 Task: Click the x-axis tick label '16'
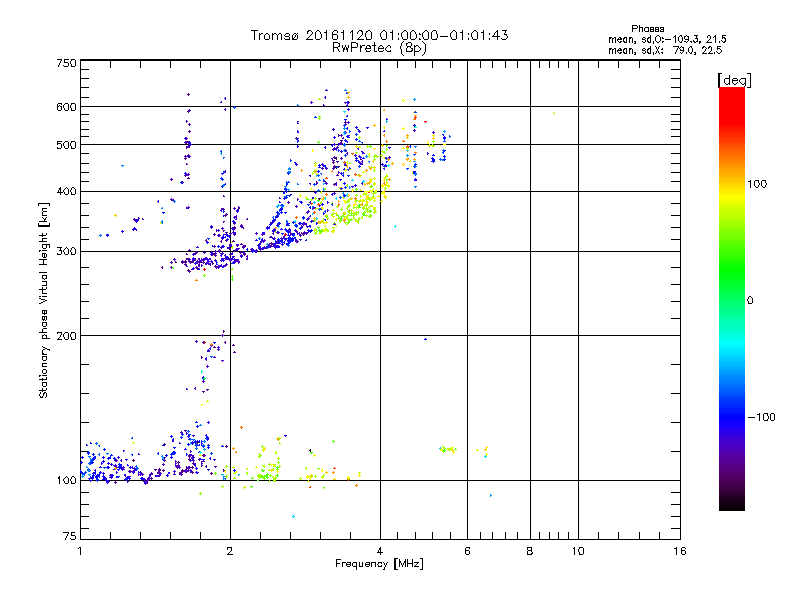coord(680,551)
